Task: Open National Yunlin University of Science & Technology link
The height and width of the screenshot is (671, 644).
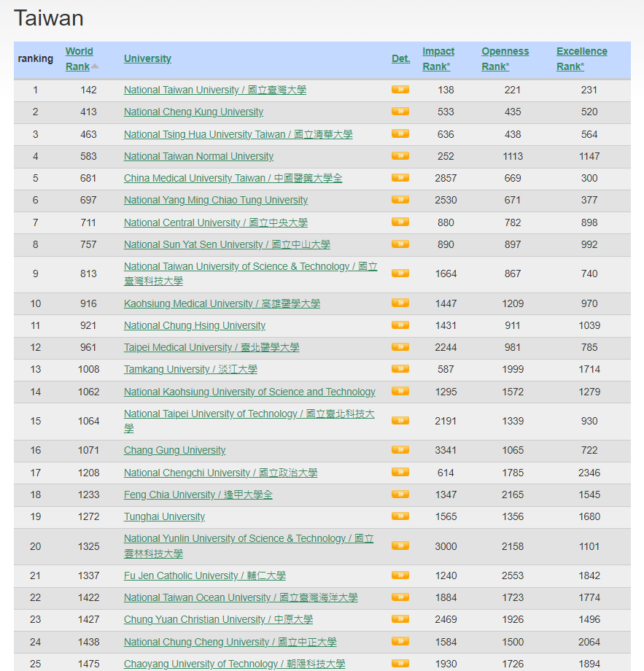Action: pos(249,546)
